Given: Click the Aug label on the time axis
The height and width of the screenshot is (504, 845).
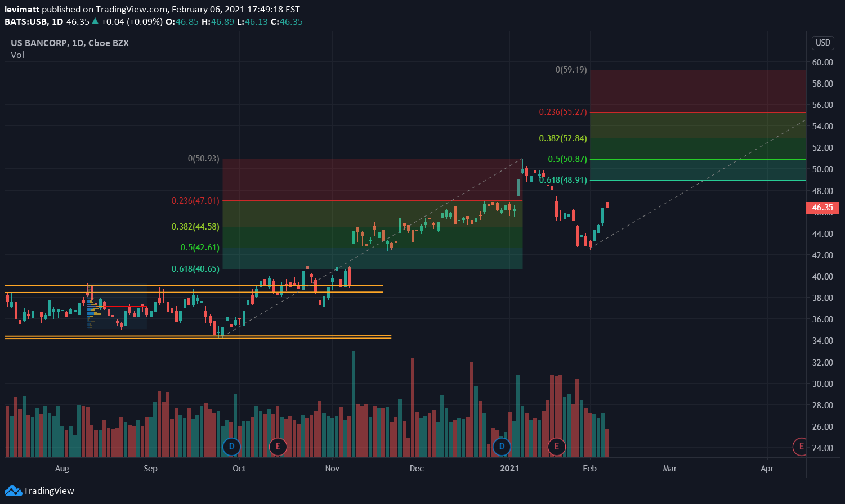Looking at the screenshot, I should pos(62,468).
